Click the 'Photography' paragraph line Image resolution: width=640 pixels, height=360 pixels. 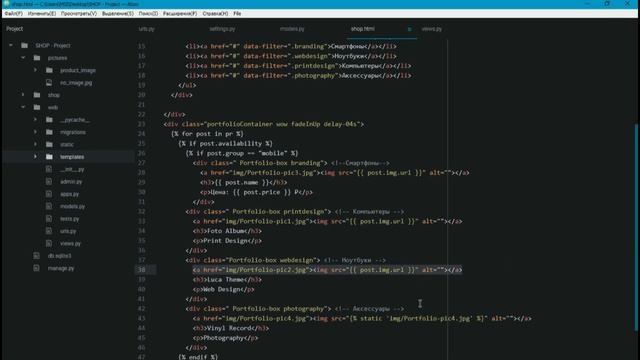225,338
